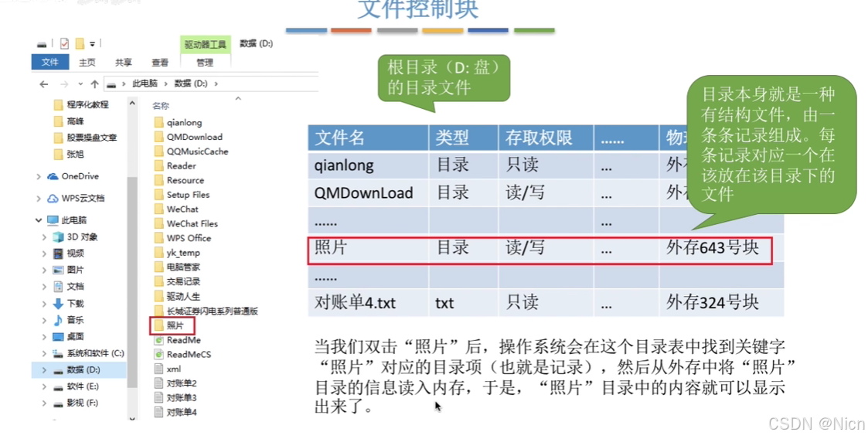Screen dimensions: 868x439
Task: Click the 系统和软件 (C:) drive icon
Action: 58,353
